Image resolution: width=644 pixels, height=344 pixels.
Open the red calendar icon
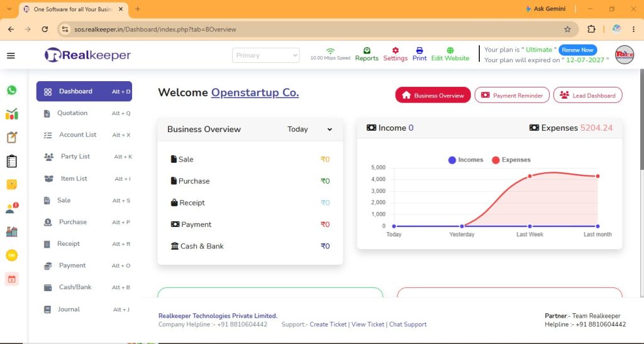click(x=12, y=279)
